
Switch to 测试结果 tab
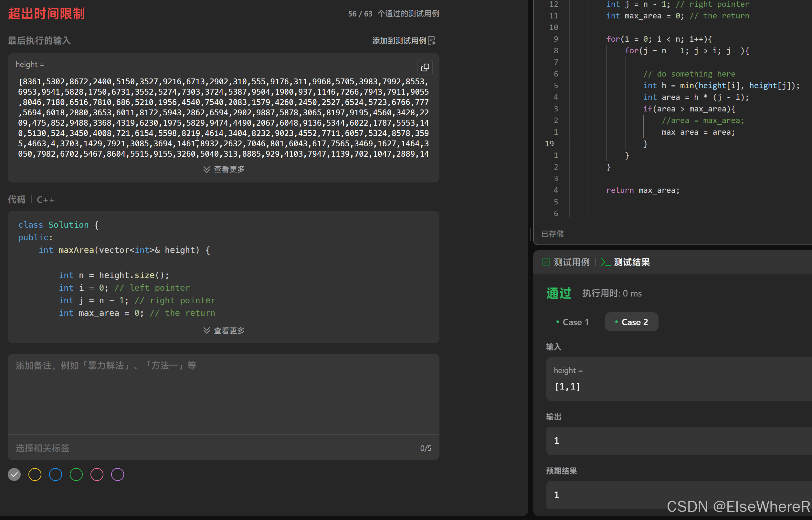631,262
